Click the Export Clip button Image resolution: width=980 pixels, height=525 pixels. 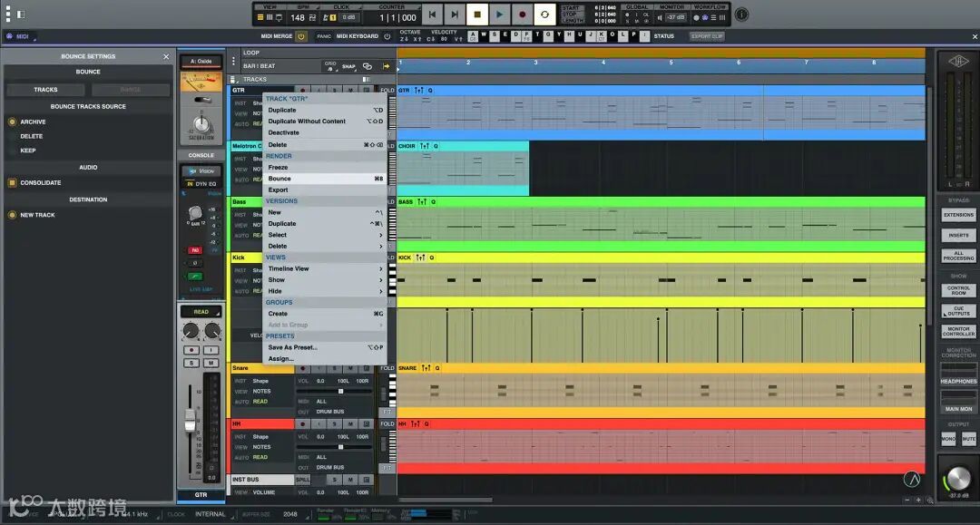pos(707,36)
